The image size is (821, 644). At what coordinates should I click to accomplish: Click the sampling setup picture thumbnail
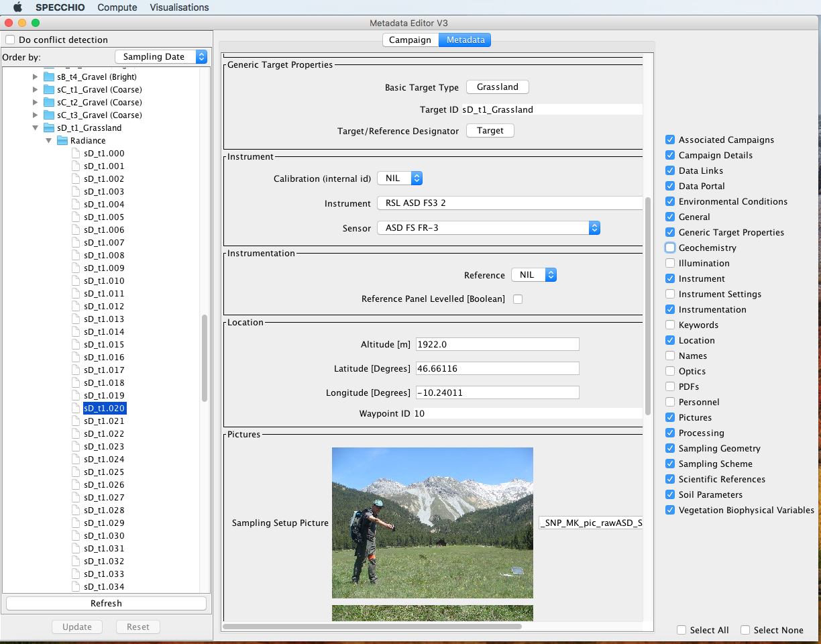pyautogui.click(x=433, y=523)
